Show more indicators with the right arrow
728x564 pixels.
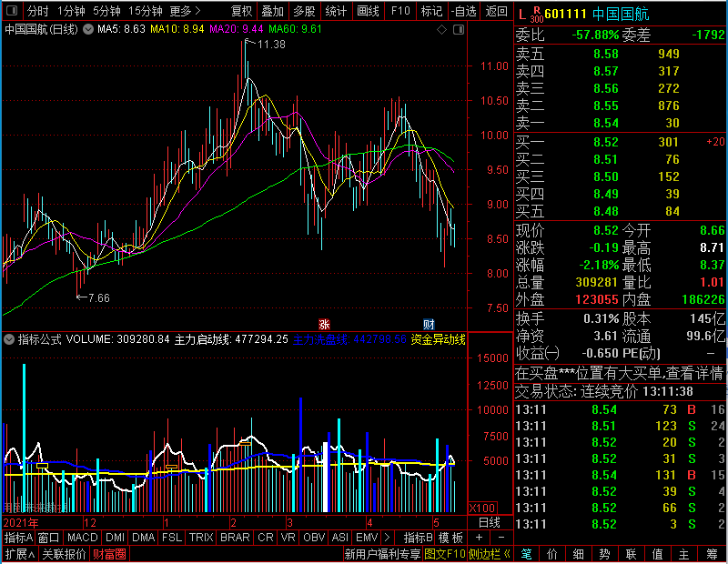coord(388,538)
